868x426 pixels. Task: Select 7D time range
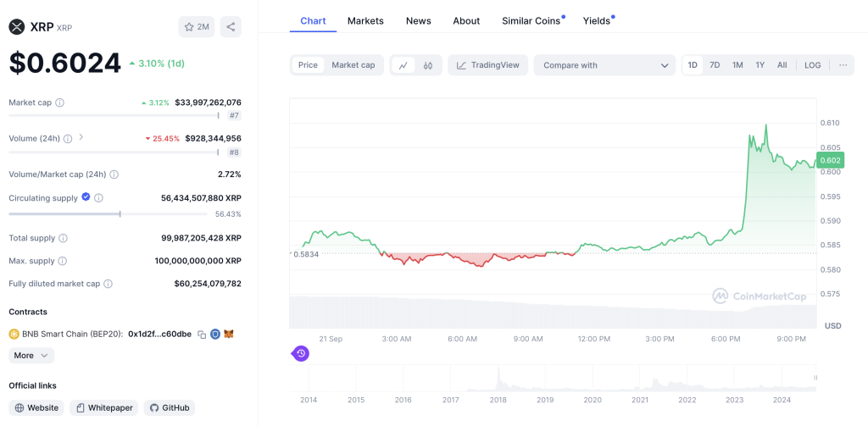tap(715, 65)
